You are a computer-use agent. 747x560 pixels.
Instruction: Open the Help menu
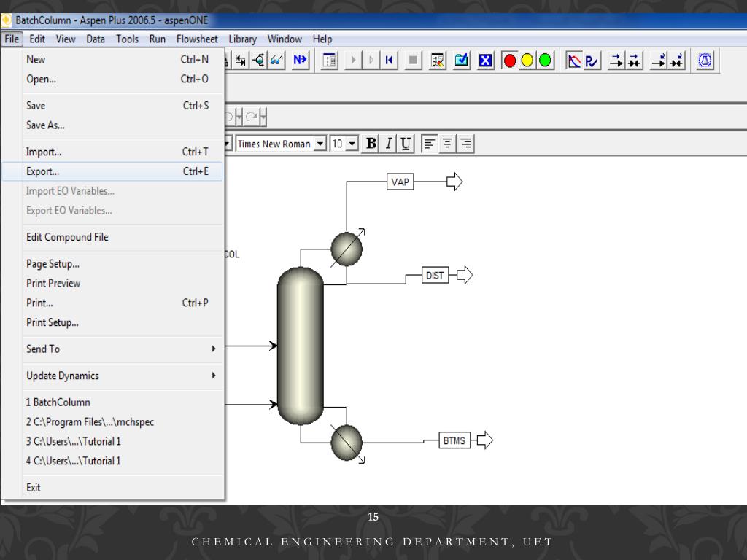click(x=322, y=39)
